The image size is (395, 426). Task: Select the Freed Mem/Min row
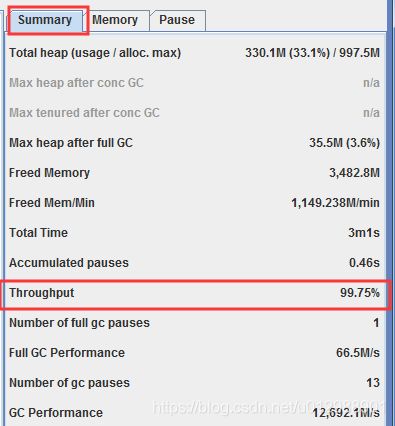195,203
